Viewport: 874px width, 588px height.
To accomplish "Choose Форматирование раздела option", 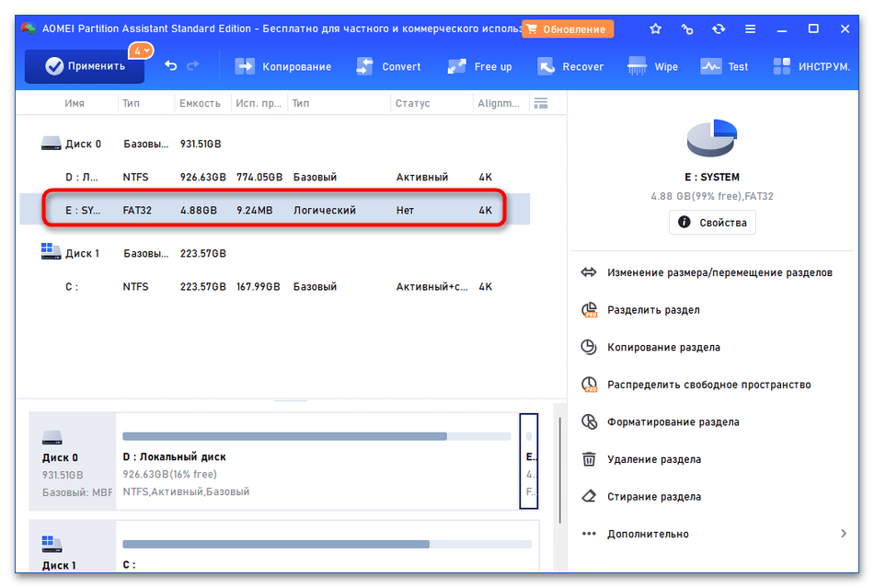I will click(x=673, y=422).
